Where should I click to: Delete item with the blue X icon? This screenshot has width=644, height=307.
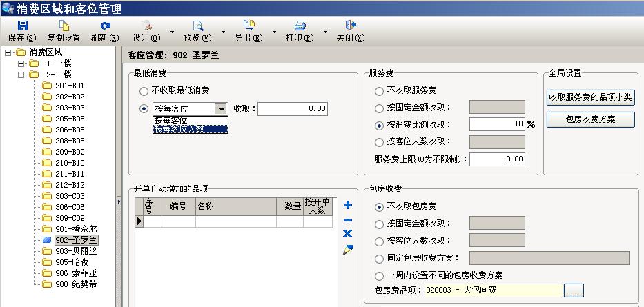click(348, 234)
